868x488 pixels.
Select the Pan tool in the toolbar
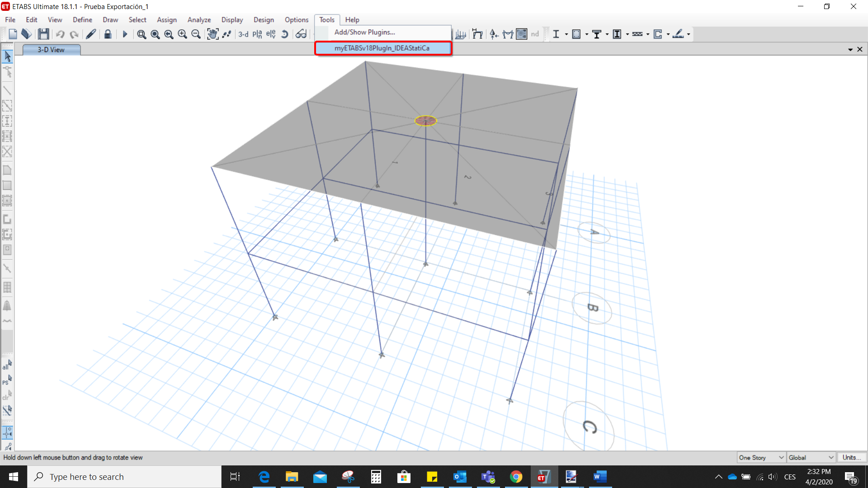(x=212, y=34)
